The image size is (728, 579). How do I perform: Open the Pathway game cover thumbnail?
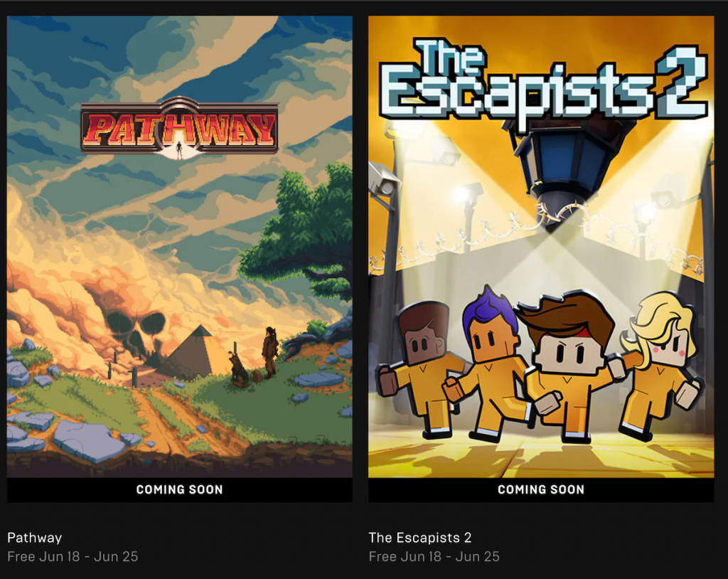pos(180,247)
